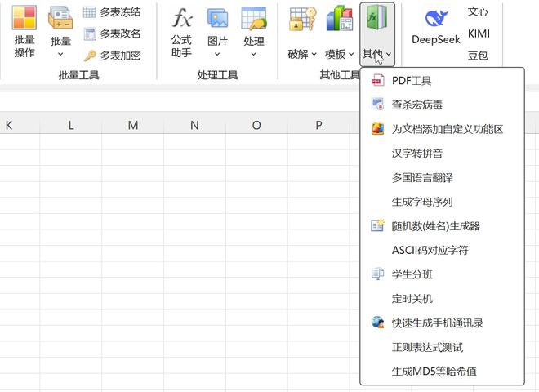Click the 多表加密 key icon

coord(90,56)
